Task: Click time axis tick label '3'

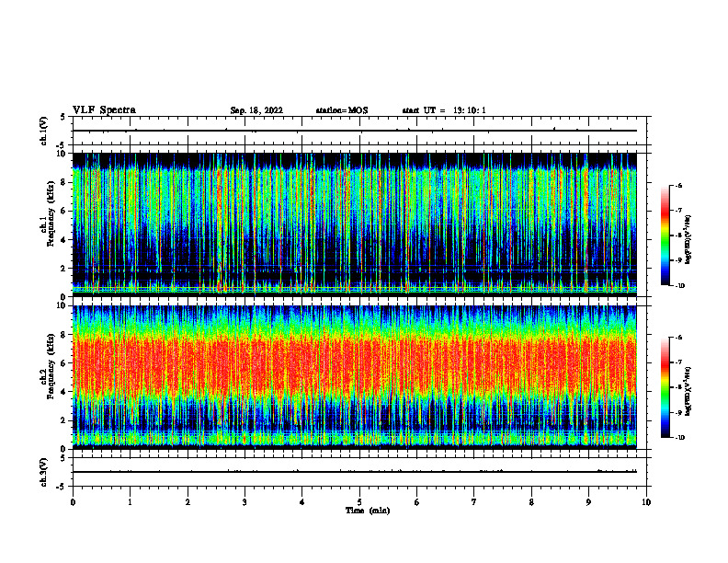Action: pyautogui.click(x=245, y=502)
